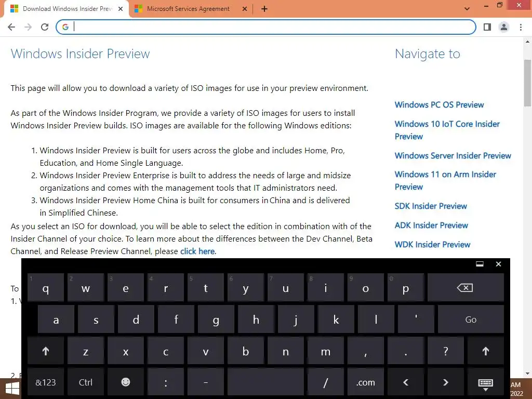Open a new tab with plus button
The image size is (532, 399).
coord(264,9)
